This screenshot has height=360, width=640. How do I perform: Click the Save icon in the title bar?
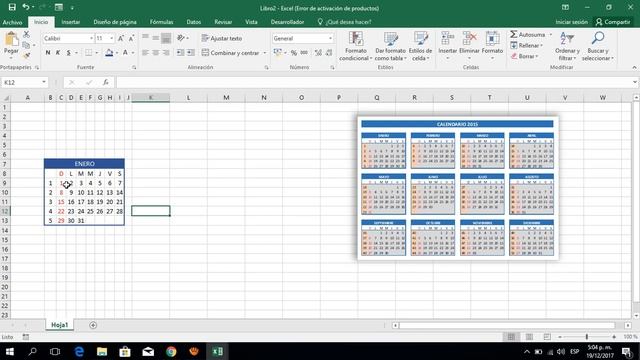click(x=12, y=7)
